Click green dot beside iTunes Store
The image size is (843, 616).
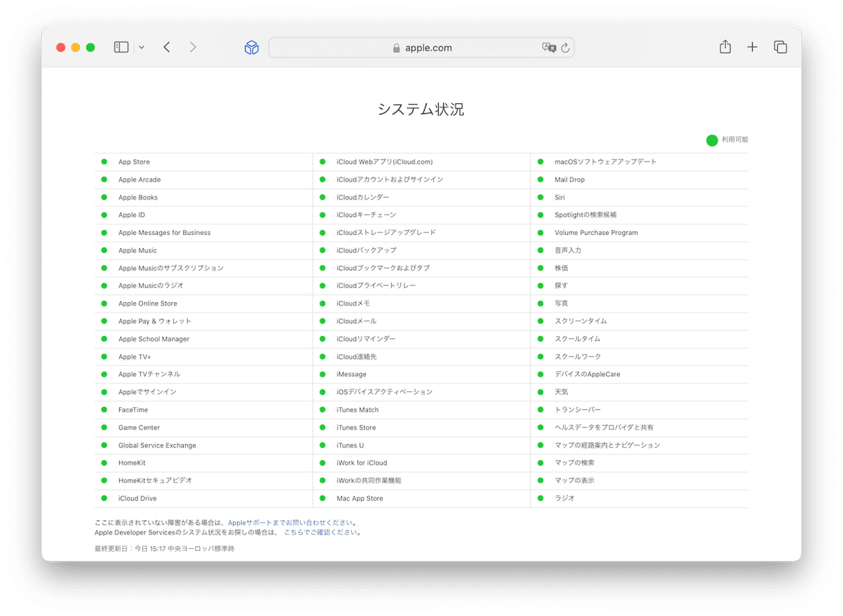coord(322,428)
